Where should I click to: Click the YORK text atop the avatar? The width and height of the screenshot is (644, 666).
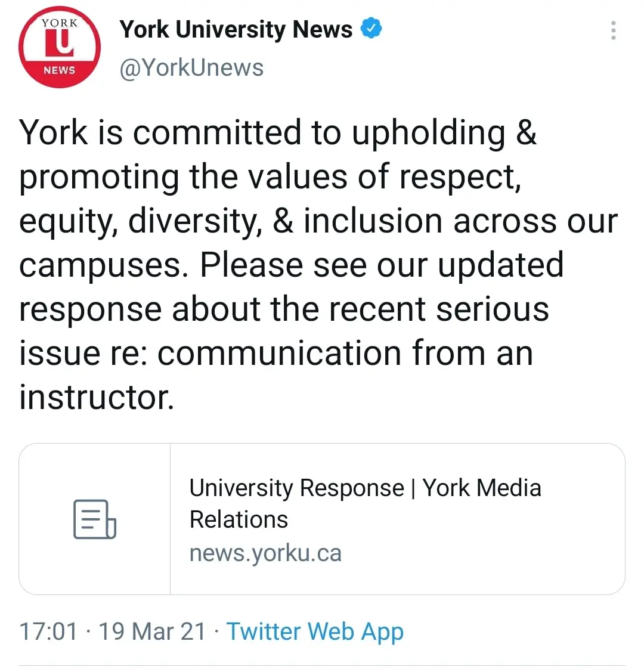point(60,23)
